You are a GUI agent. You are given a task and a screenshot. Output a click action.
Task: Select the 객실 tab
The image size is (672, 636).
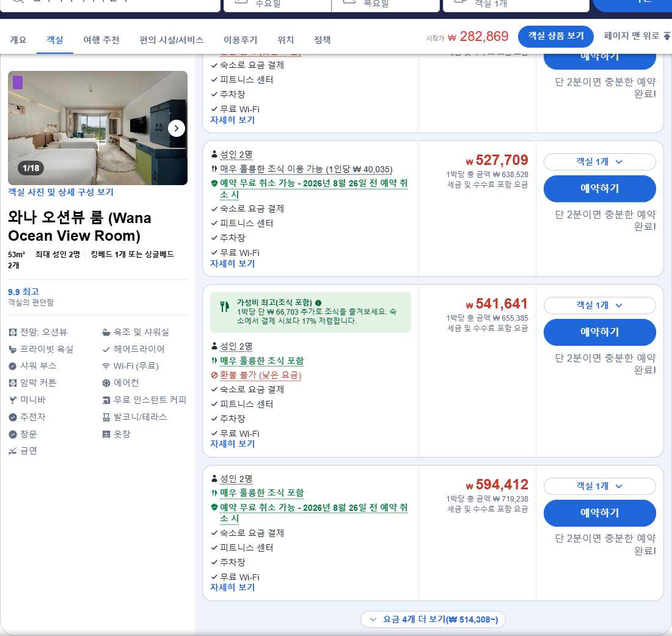tap(55, 40)
